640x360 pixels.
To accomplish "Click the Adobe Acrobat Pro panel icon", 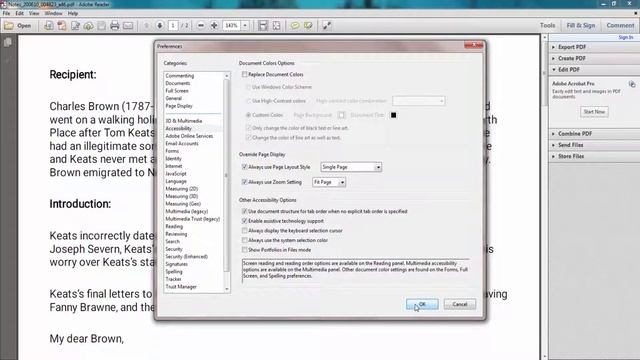I will tap(632, 84).
